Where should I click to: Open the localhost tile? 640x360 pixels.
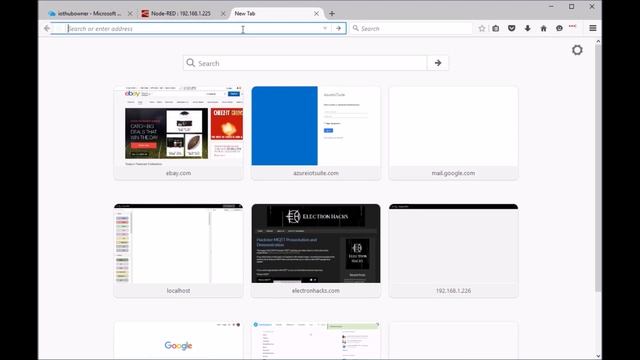click(178, 251)
